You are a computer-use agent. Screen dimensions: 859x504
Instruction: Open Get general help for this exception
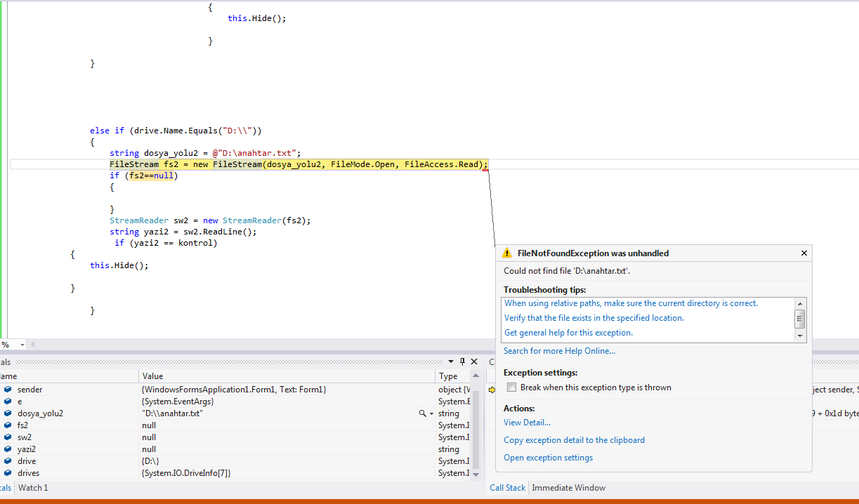(568, 333)
